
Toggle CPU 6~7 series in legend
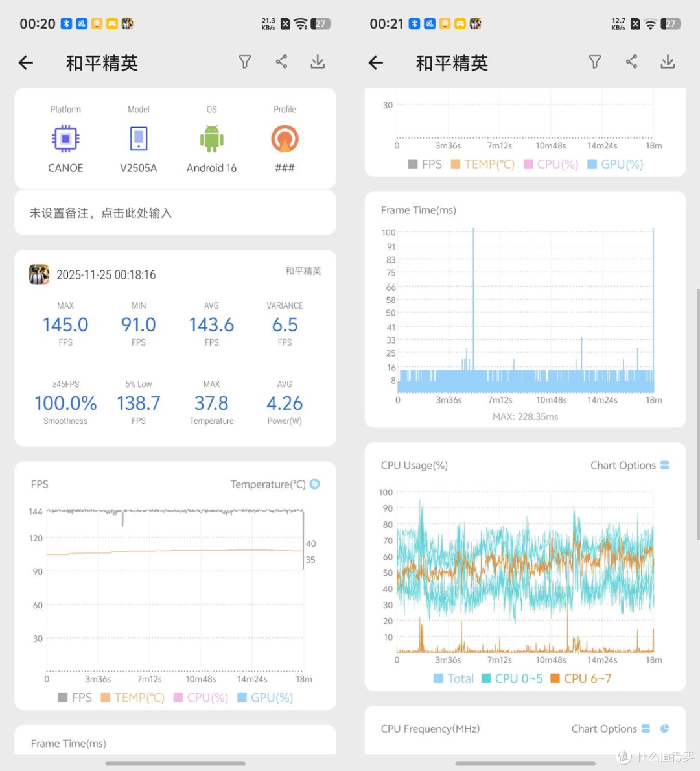581,678
